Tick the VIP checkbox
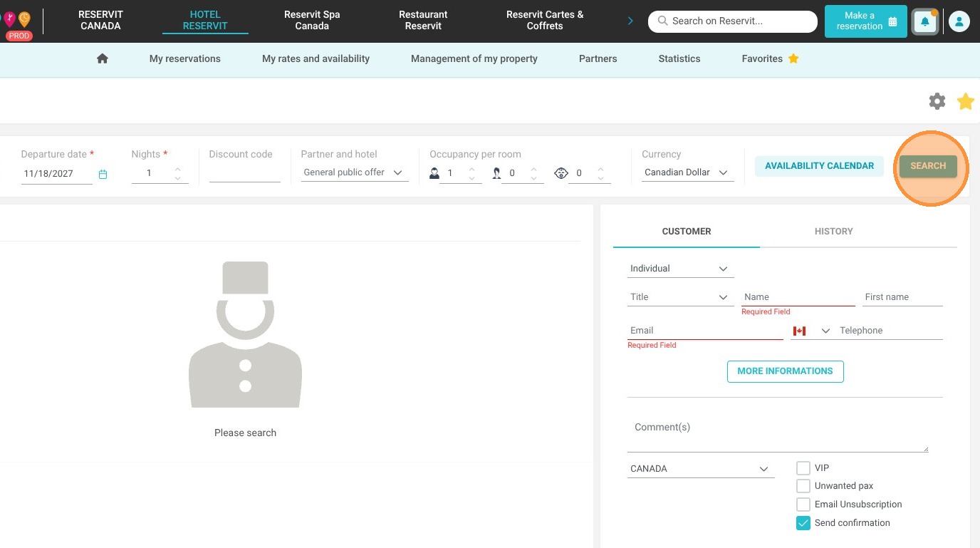980x548 pixels. tap(803, 468)
